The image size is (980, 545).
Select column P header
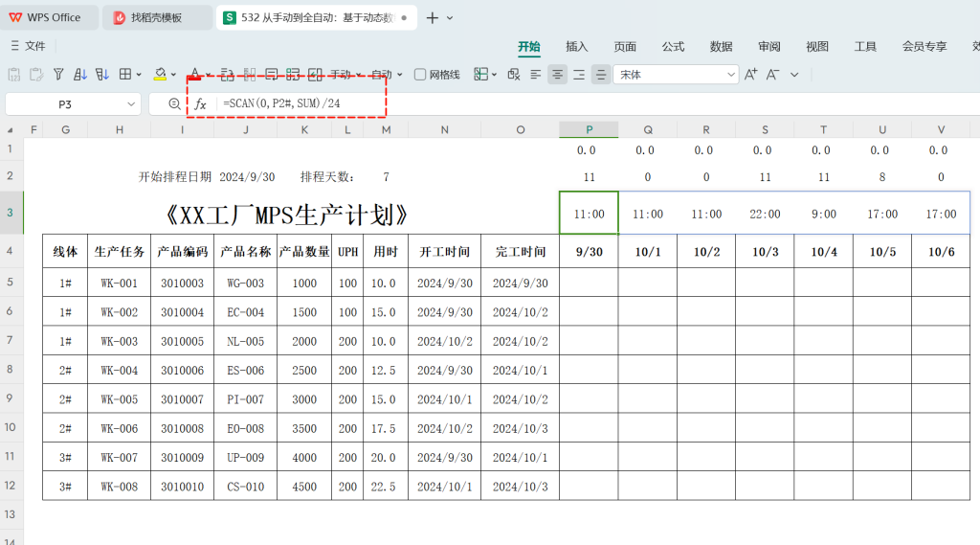589,129
